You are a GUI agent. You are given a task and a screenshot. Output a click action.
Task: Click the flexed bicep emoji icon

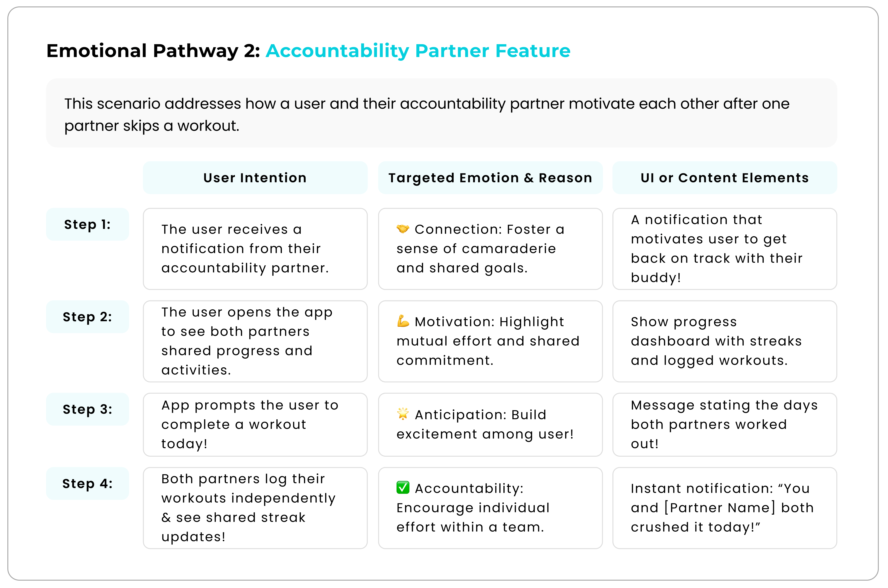(403, 321)
